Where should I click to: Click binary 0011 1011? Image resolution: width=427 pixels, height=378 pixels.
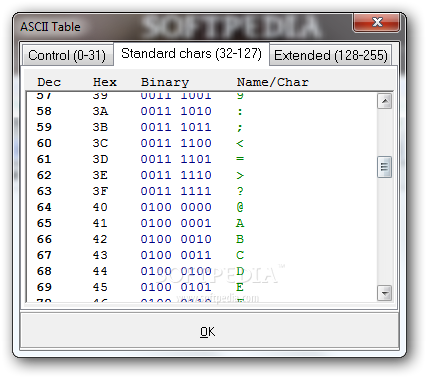pos(176,127)
